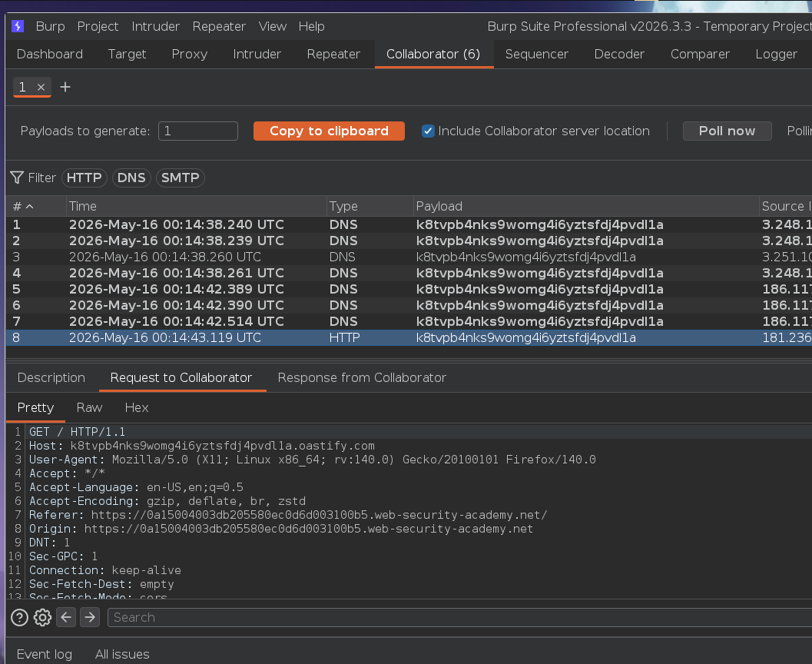Viewport: 812px width, 664px height.
Task: Switch to the Comparer tab
Action: [x=700, y=55]
